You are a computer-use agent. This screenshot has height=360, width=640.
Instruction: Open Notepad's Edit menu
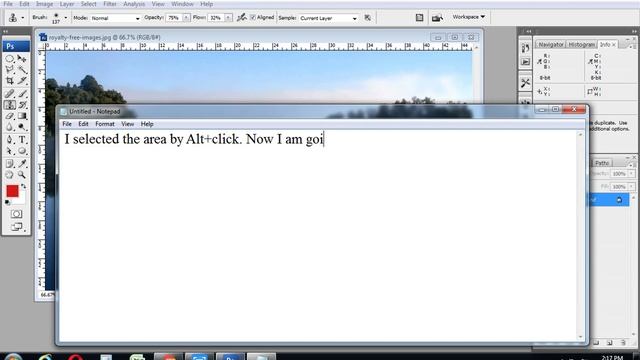click(x=83, y=124)
